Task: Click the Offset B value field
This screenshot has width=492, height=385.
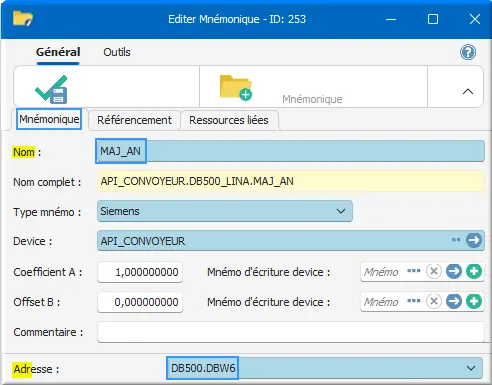Action: click(x=140, y=302)
